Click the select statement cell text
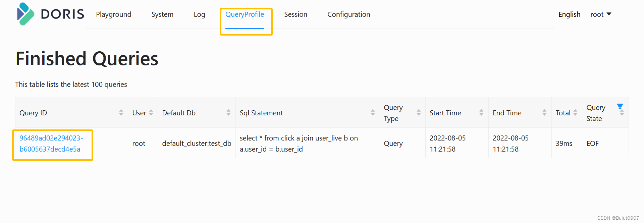 [299, 144]
